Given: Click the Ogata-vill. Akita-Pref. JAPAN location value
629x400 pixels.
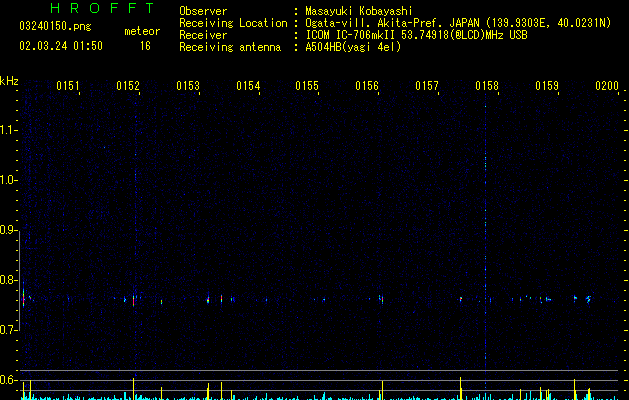Looking at the screenshot, I should click(x=458, y=23).
